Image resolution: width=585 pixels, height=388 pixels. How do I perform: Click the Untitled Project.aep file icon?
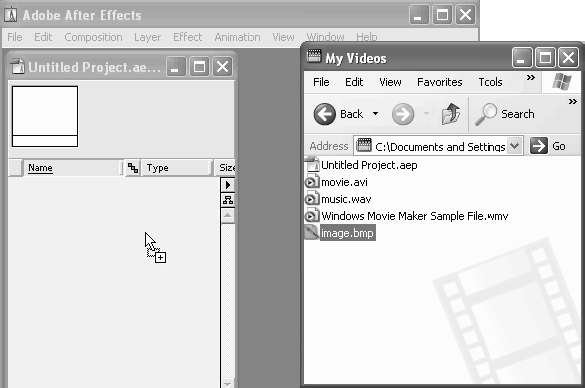pyautogui.click(x=312, y=165)
